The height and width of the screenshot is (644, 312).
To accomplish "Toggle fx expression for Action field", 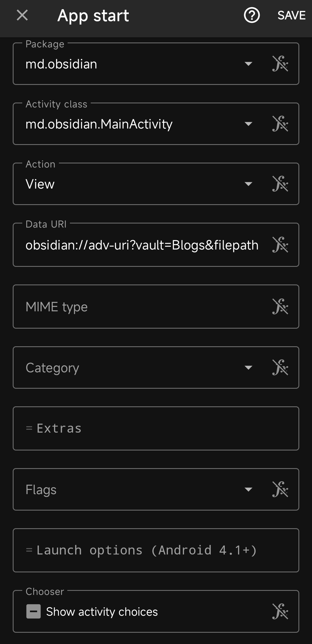I will point(280,184).
